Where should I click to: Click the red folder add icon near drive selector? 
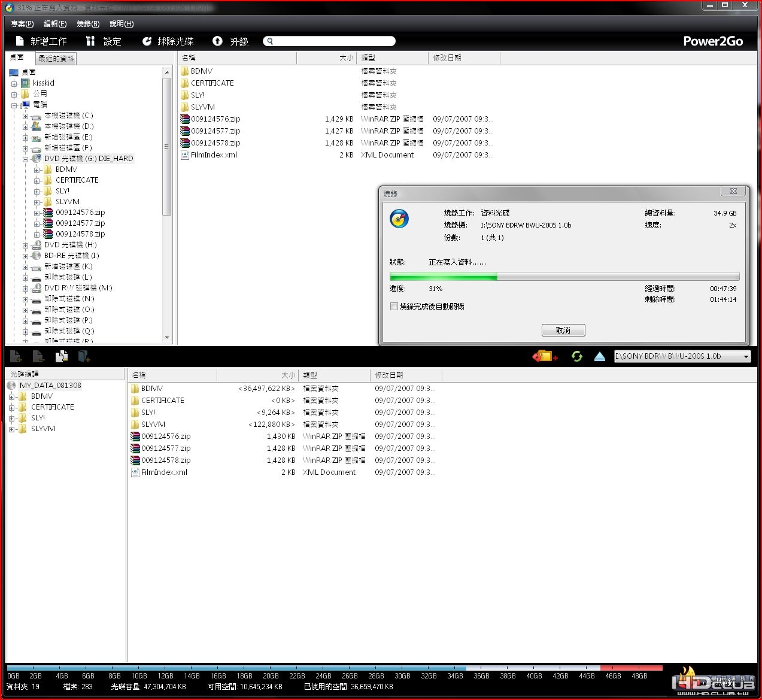pyautogui.click(x=545, y=356)
